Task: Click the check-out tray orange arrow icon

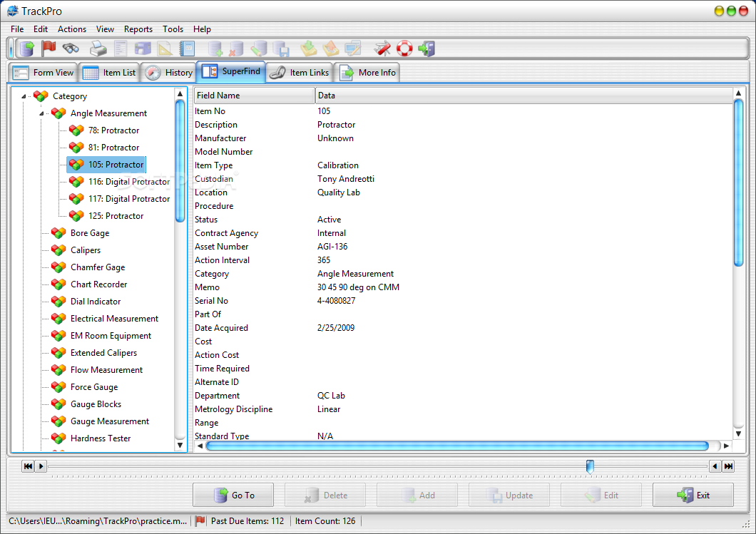Action: pyautogui.click(x=331, y=48)
